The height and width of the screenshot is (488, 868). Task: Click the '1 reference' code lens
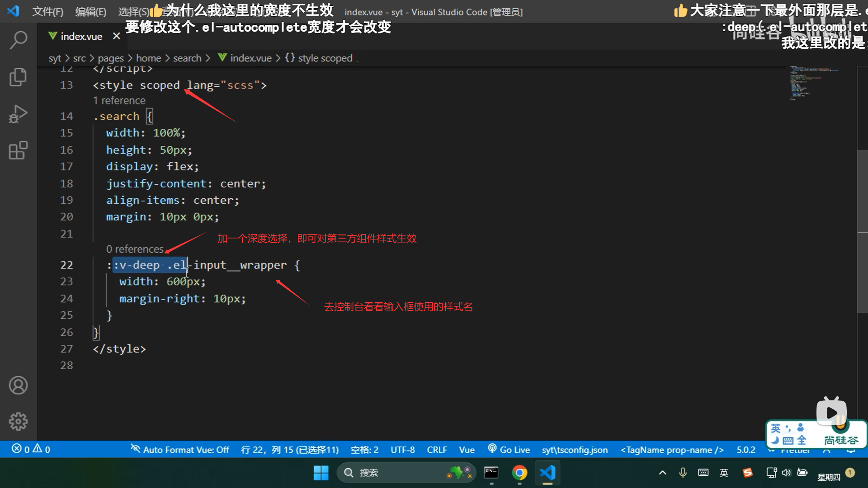pos(119,100)
